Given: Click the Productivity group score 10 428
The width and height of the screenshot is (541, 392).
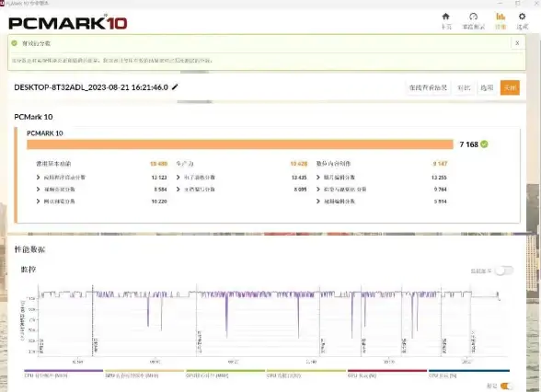Looking at the screenshot, I should [x=299, y=164].
